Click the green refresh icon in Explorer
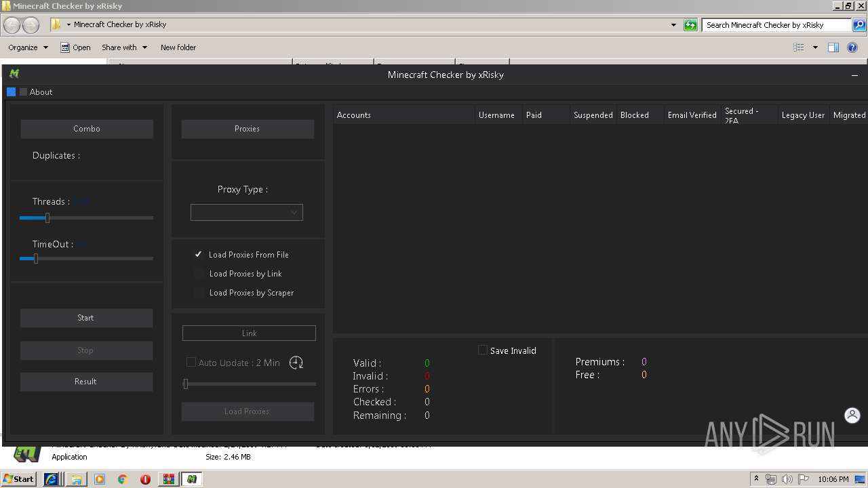868x488 pixels. (x=690, y=25)
